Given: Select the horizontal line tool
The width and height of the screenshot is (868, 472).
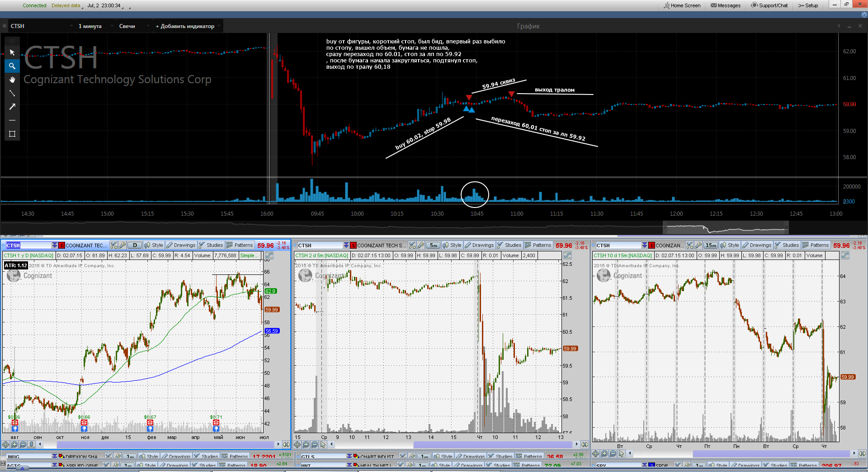Looking at the screenshot, I should [x=12, y=120].
